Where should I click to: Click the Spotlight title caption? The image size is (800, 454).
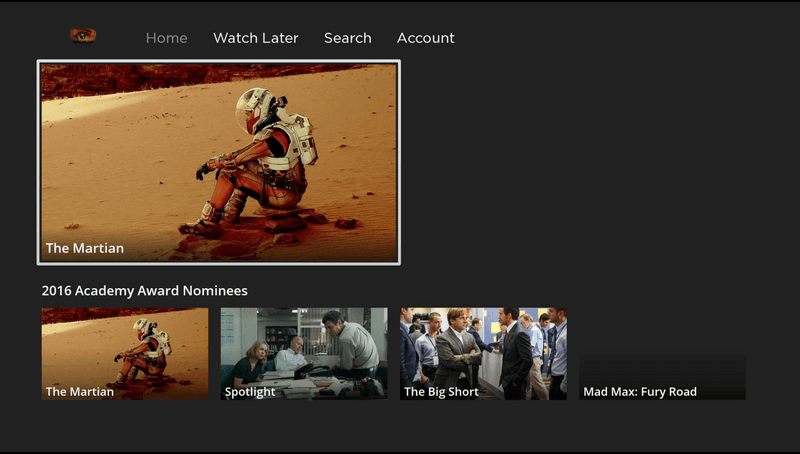pos(250,392)
